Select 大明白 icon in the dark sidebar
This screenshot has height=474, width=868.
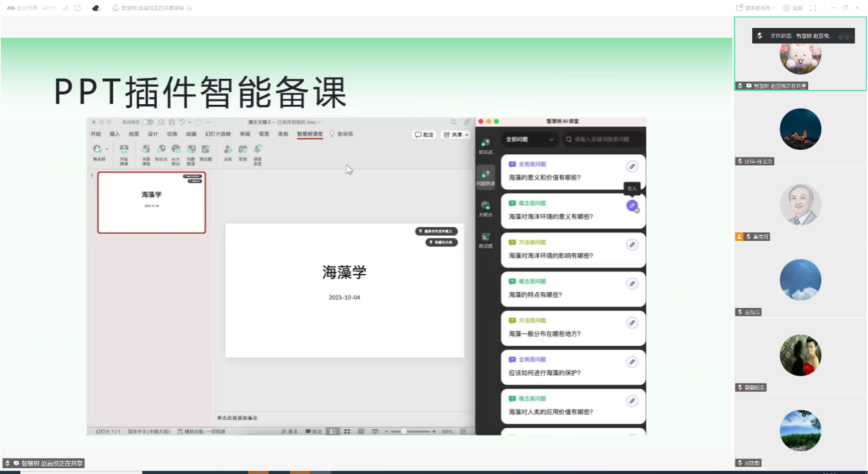485,208
